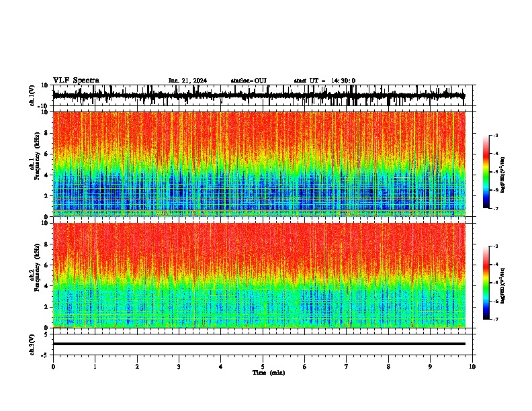
Task: Click inside the ch.1 frequency spectrogram
Action: click(x=259, y=164)
